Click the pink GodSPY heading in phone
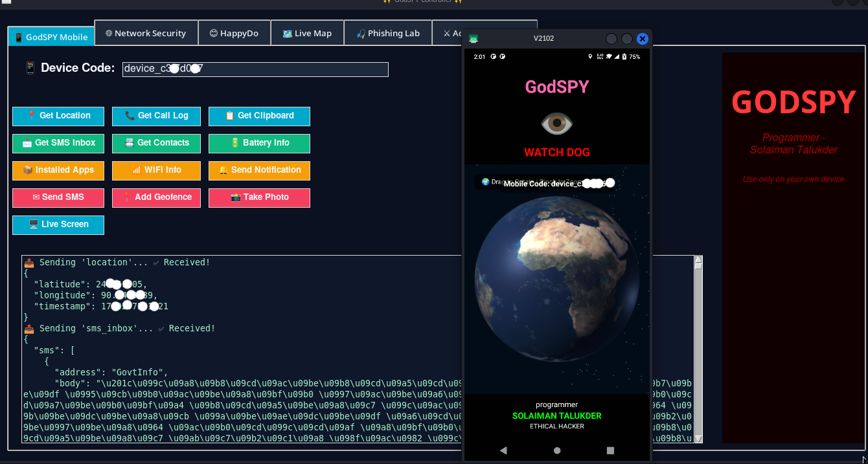The height and width of the screenshot is (464, 868). (x=557, y=87)
